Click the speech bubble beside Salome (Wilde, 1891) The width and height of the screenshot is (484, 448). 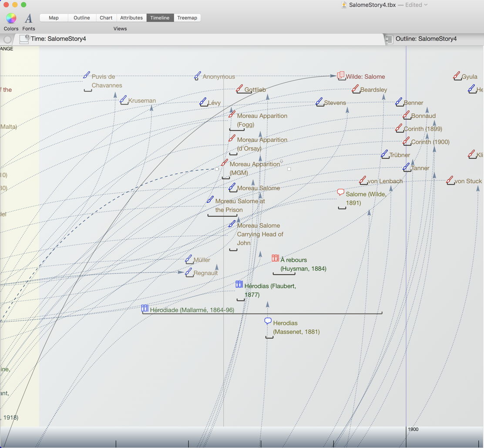(341, 192)
